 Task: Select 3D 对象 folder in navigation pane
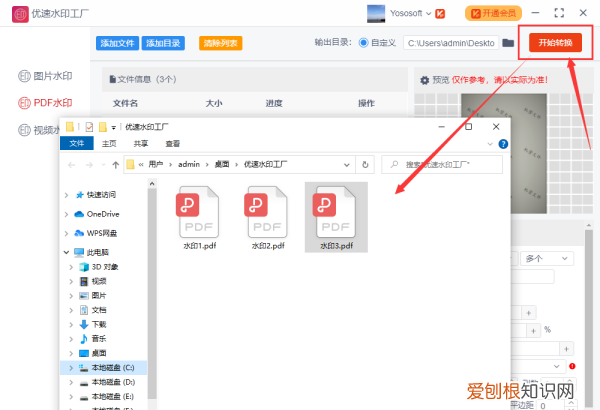tap(104, 267)
